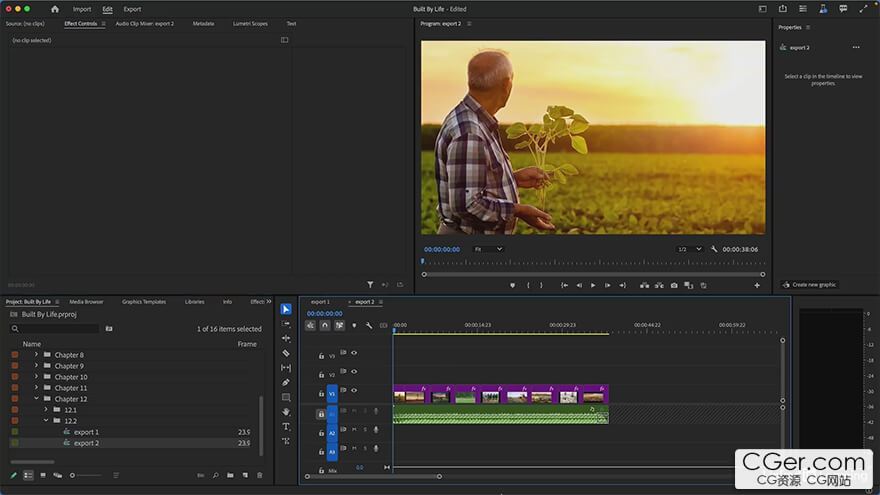Screen dimensions: 880x495
Task: Collapse the Chapter 12 bin
Action: tap(36, 398)
